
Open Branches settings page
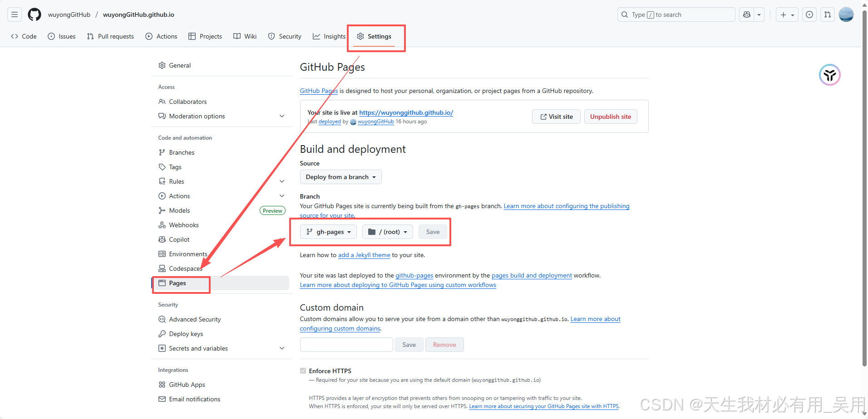pyautogui.click(x=182, y=152)
